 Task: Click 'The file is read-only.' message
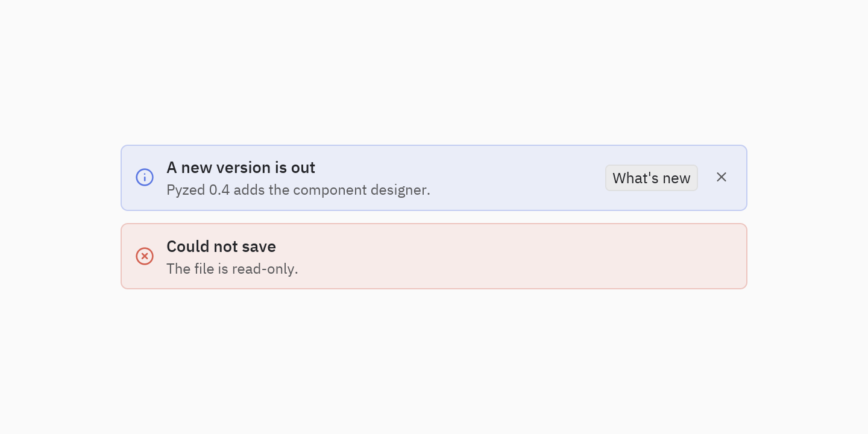(x=232, y=269)
